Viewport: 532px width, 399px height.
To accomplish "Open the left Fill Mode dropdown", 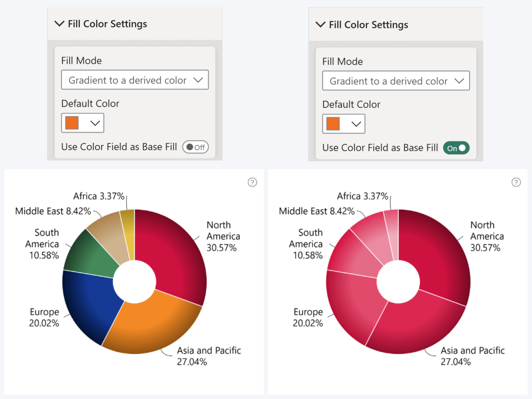I will click(x=134, y=80).
